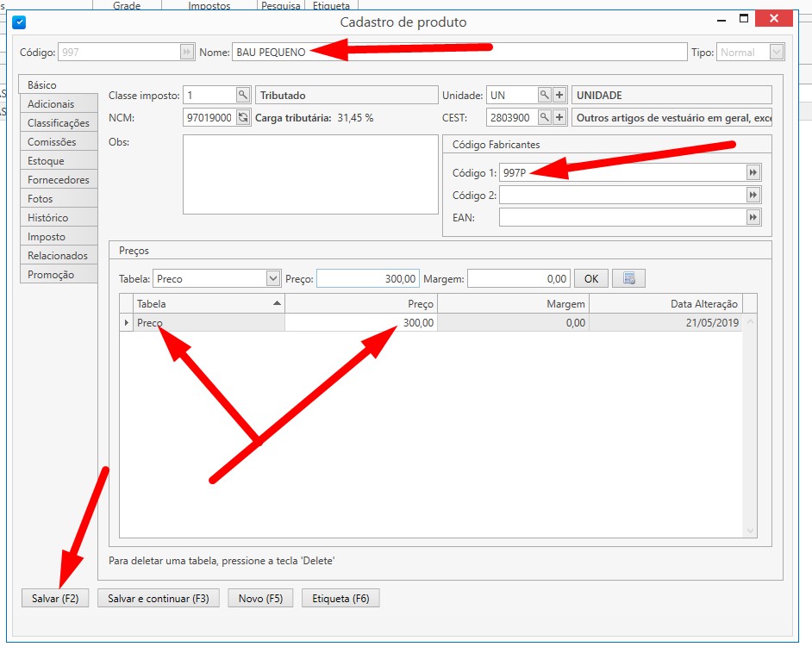Click the Classe imposto search magnifier icon
Screen dimensions: 812x653
point(243,96)
